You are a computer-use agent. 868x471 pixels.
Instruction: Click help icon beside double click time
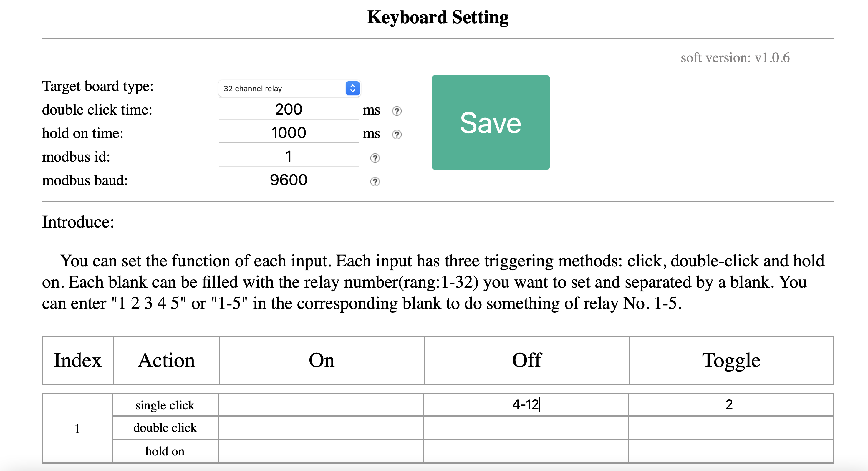397,111
